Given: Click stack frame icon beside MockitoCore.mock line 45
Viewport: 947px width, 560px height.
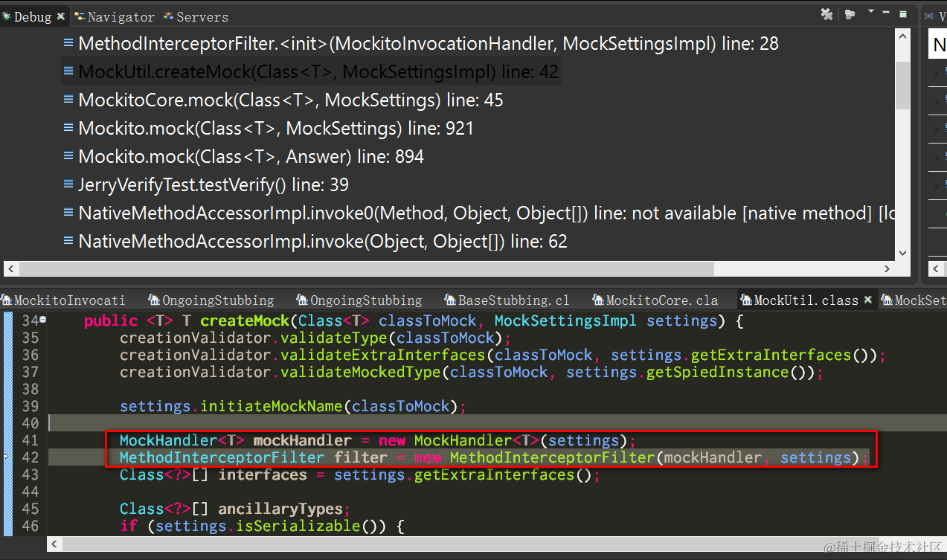Looking at the screenshot, I should tap(68, 100).
